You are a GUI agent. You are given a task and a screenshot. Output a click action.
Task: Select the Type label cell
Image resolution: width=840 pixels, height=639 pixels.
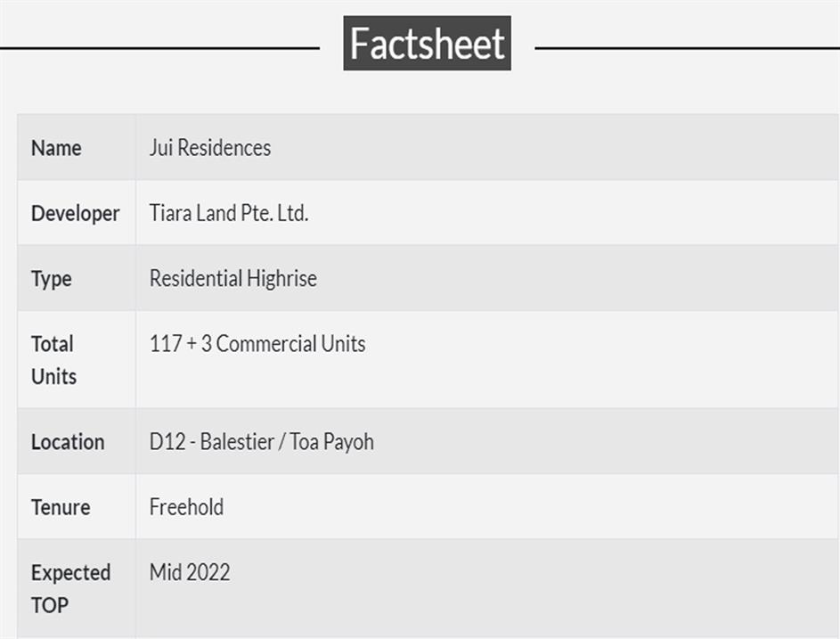pyautogui.click(x=51, y=279)
